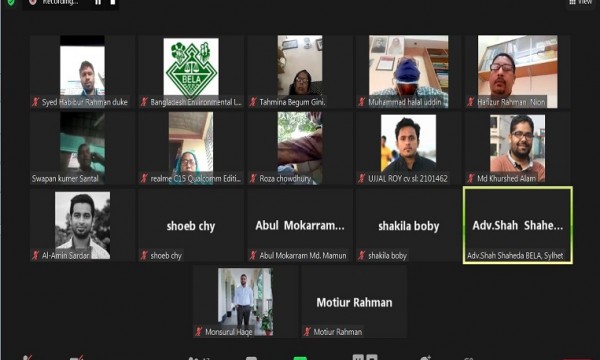Click the shakila boby participant tile

click(x=409, y=225)
